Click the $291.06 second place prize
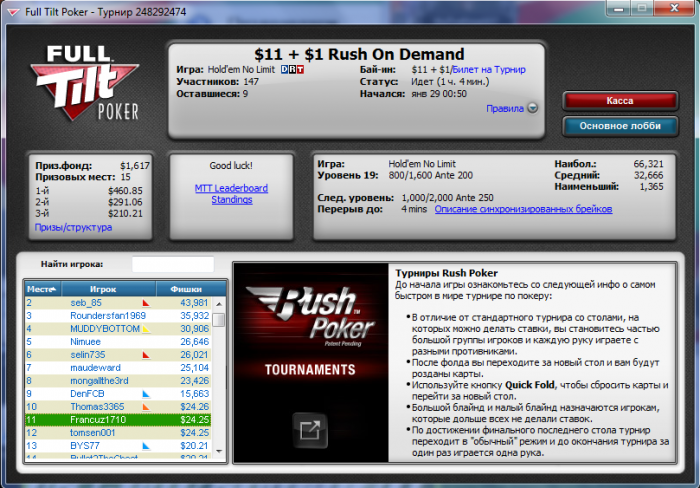700x488 pixels. pyautogui.click(x=125, y=202)
